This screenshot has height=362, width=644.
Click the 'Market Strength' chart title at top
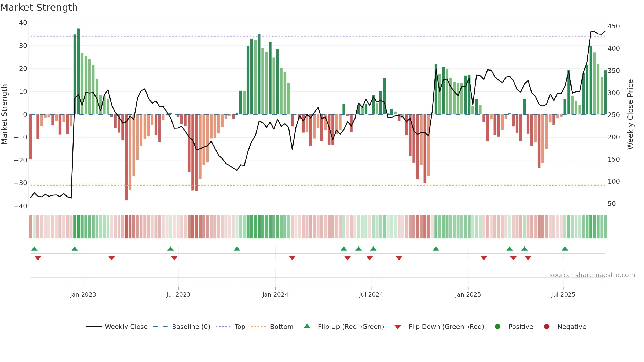point(39,8)
